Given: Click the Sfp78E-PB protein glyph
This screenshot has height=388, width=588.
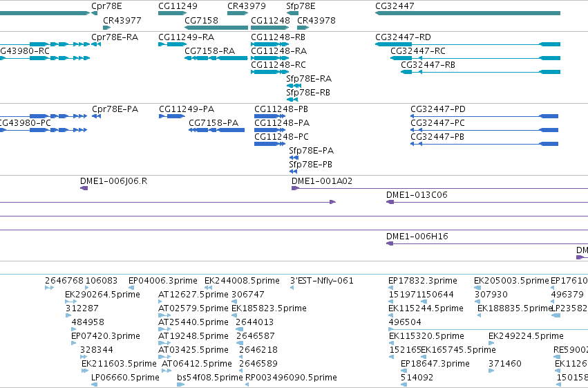Looking at the screenshot, I should tap(293, 172).
